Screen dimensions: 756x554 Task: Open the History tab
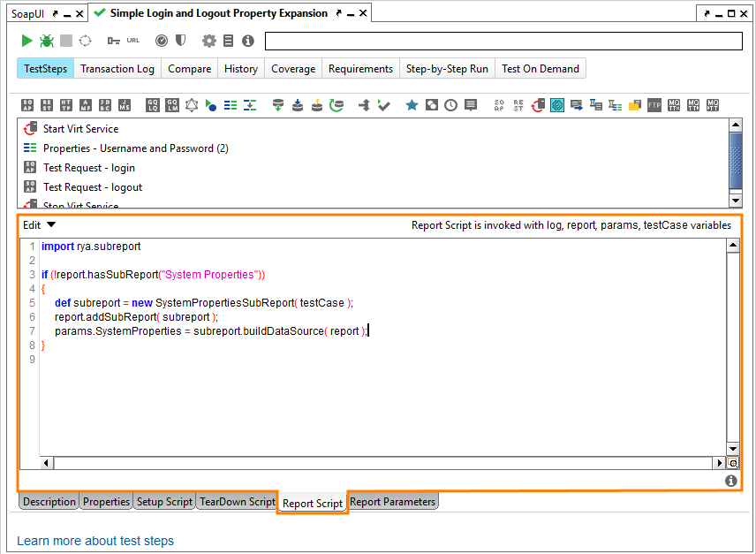coord(240,68)
